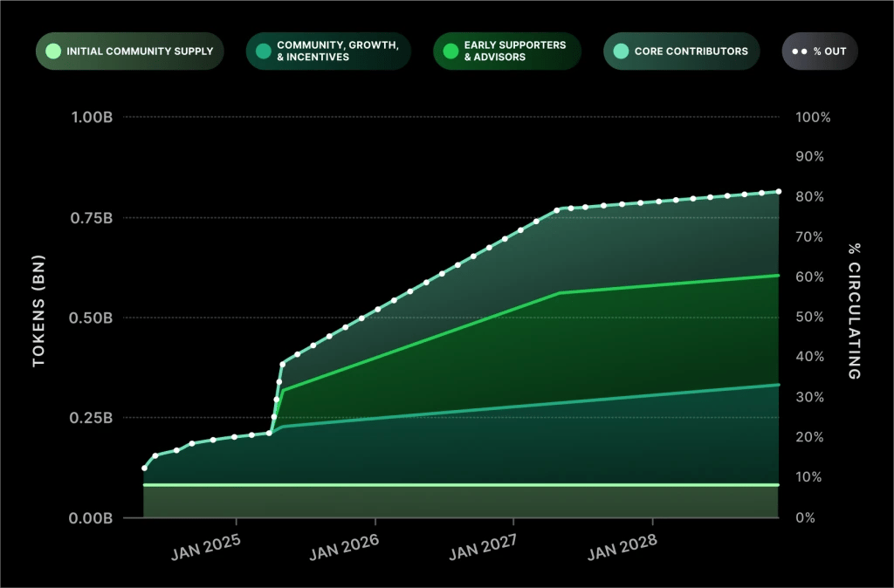Click the Initial Community Supply legend dot
The width and height of the screenshot is (894, 588).
[53, 51]
